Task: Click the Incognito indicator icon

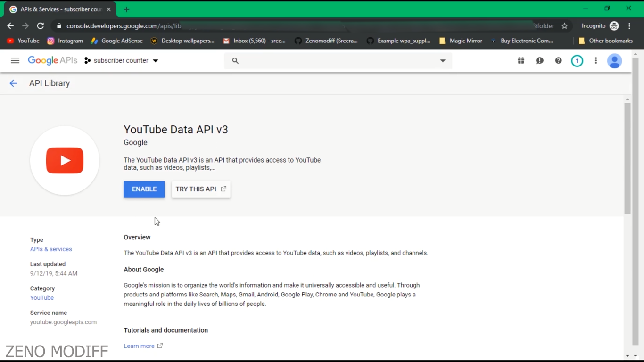Action: [x=614, y=26]
